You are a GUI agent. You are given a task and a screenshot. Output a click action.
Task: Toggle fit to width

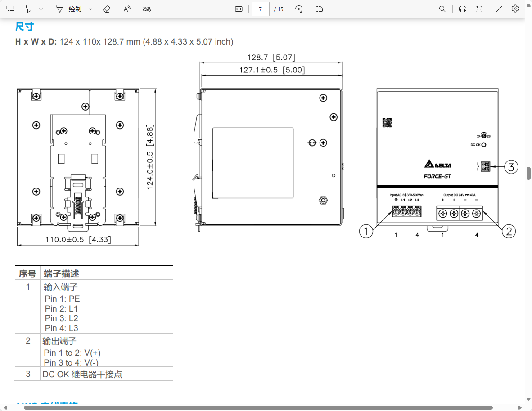tap(239, 9)
